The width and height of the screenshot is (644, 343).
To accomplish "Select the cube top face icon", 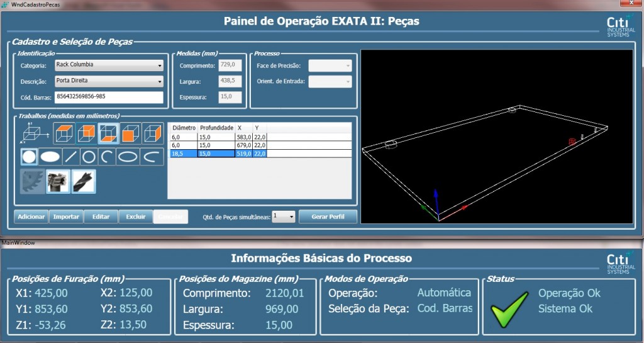I will (64, 133).
